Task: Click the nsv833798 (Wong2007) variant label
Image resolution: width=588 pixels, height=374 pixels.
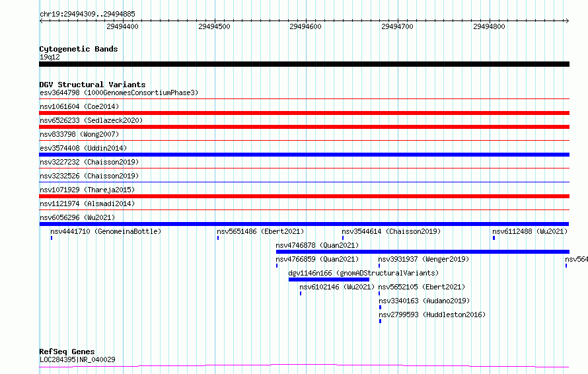Action: click(x=79, y=134)
